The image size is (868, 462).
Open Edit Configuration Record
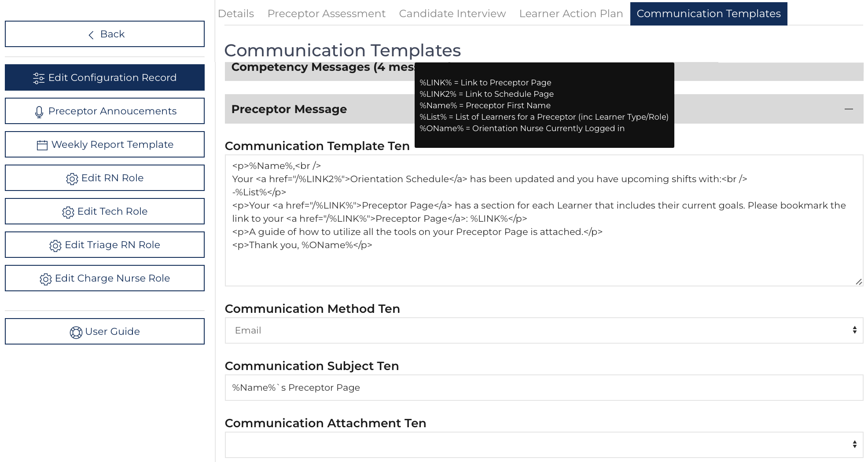[105, 77]
